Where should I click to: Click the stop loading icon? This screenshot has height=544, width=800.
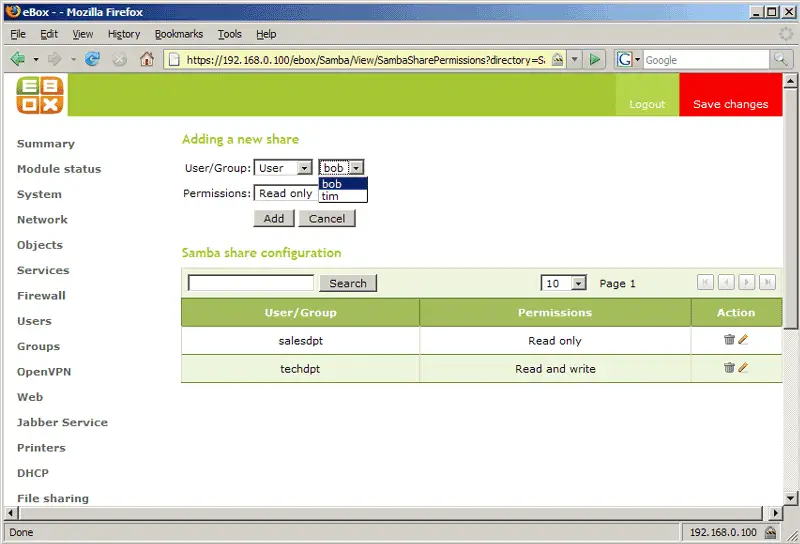pos(119,60)
